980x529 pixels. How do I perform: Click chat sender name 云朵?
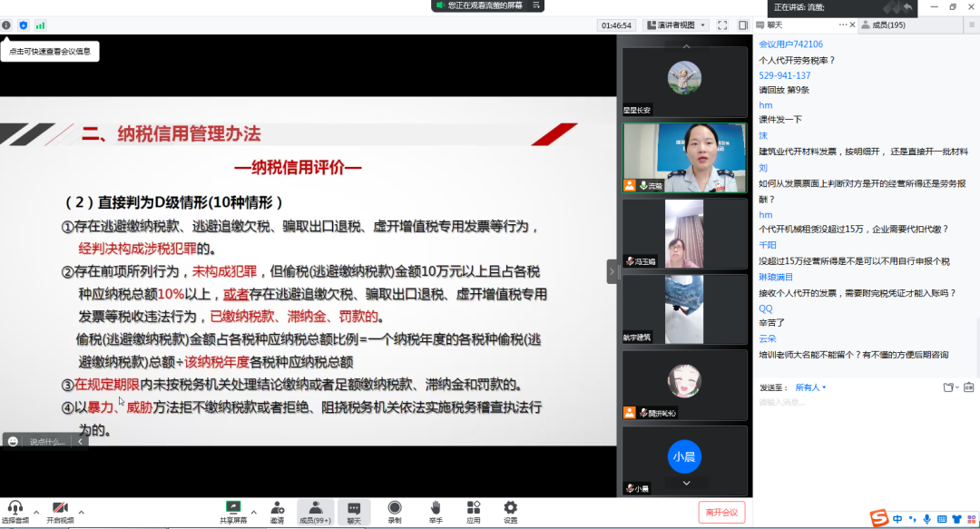coord(768,338)
